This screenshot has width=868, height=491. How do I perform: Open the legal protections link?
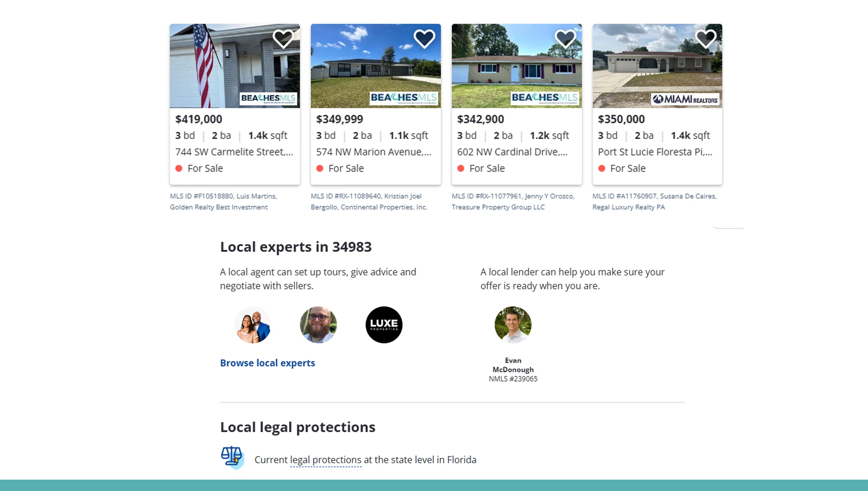[325, 460]
